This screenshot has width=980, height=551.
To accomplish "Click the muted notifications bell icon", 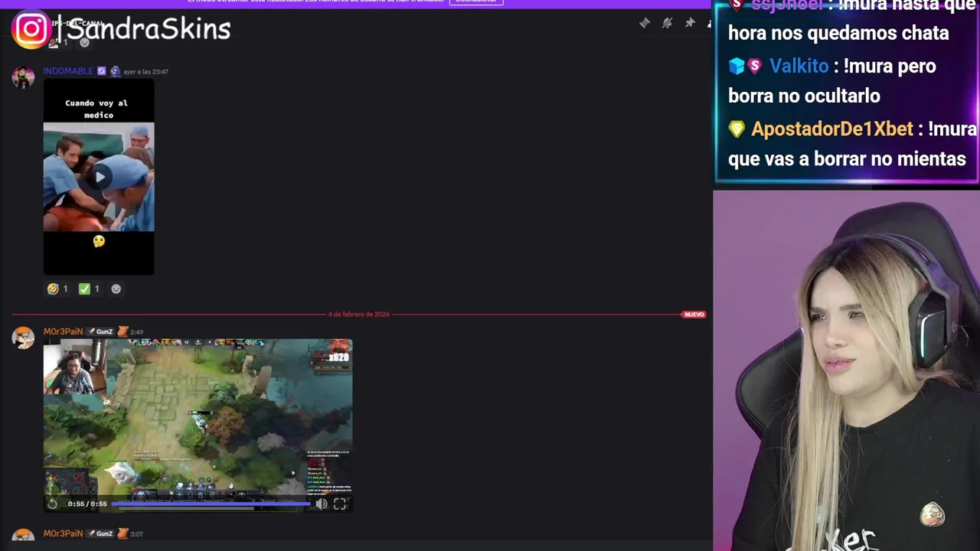I will tap(667, 23).
